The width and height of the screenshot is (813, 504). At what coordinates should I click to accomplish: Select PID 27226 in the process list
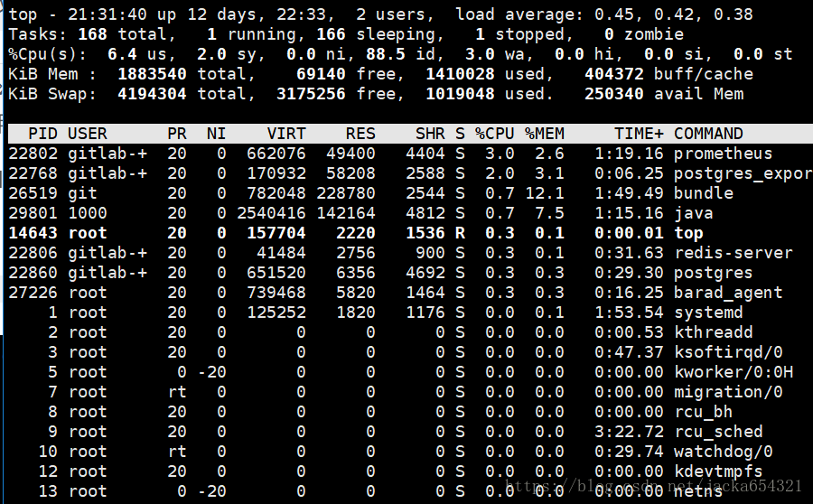[33, 293]
